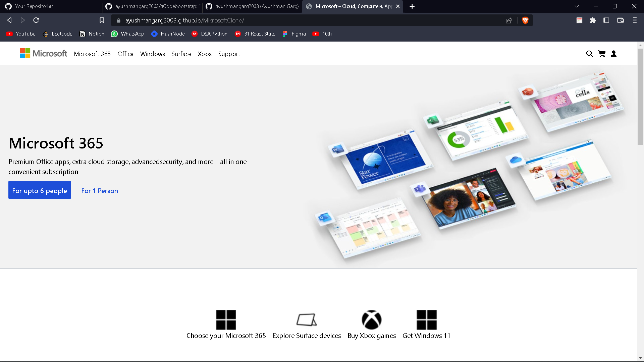
Task: Bookmark this page with bookmark icon
Action: (102, 20)
